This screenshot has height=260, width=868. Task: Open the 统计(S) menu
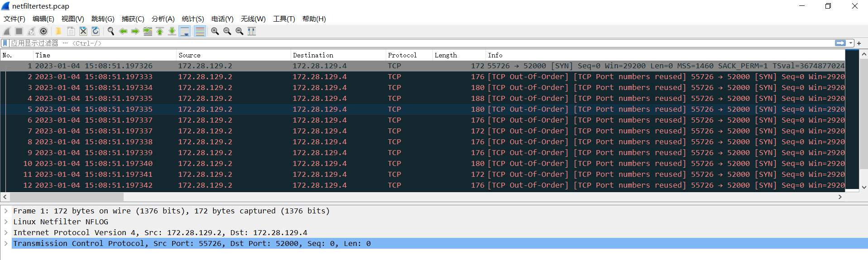[x=193, y=19]
